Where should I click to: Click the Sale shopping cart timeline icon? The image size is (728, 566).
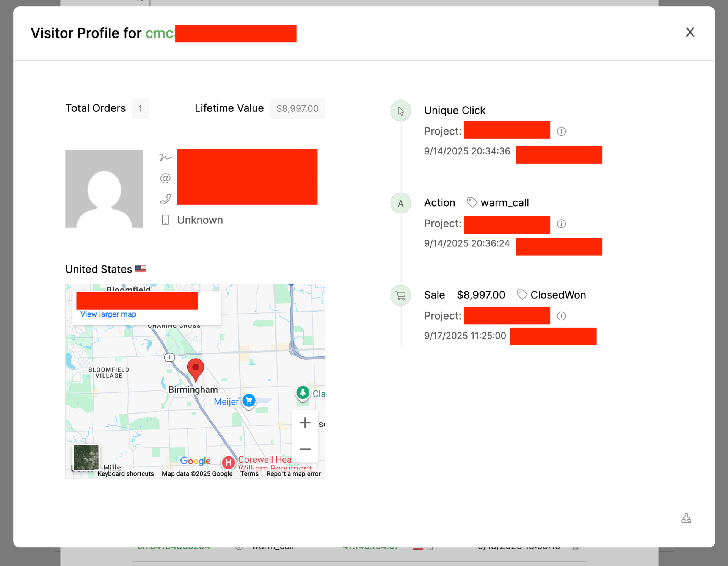pyautogui.click(x=400, y=296)
